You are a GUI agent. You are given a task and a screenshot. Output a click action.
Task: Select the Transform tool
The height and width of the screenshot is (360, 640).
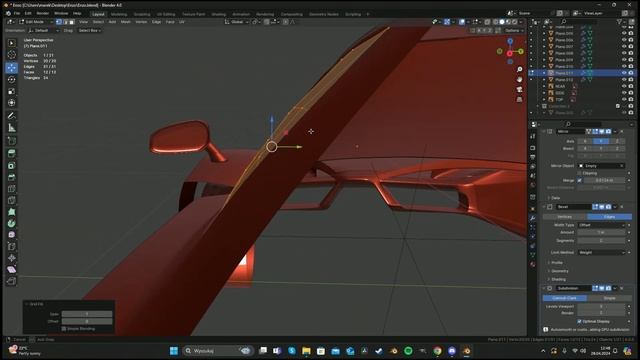[x=12, y=103]
